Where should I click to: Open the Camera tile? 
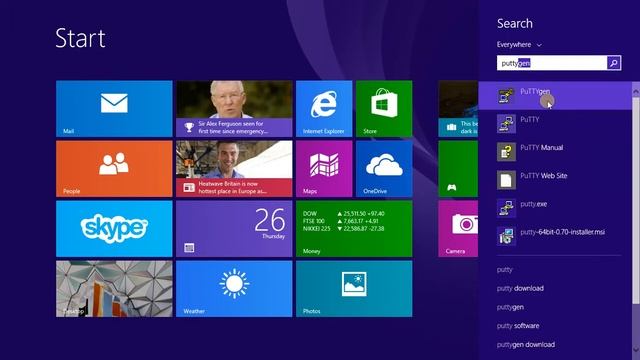click(x=458, y=229)
